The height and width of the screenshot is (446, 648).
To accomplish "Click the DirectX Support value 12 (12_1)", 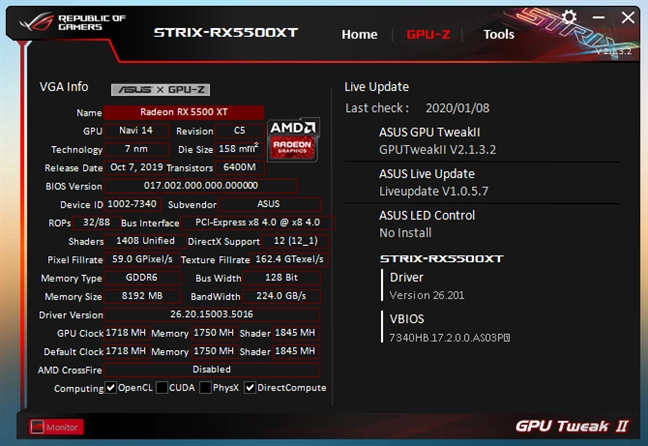I will point(295,241).
